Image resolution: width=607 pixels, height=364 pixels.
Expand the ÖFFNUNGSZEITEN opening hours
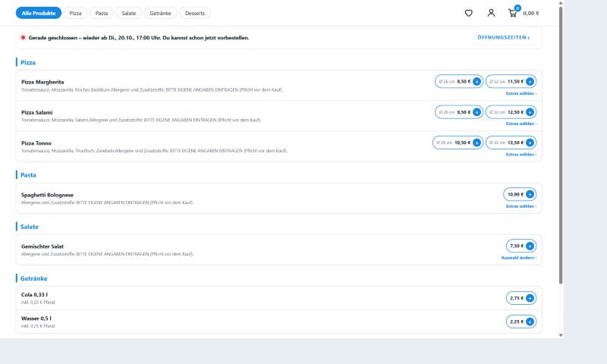click(x=504, y=37)
